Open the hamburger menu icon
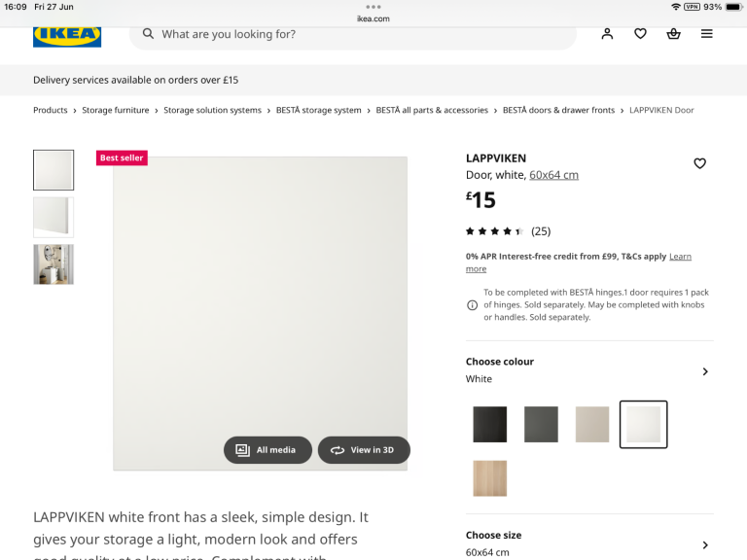Image resolution: width=747 pixels, height=560 pixels. tap(707, 34)
